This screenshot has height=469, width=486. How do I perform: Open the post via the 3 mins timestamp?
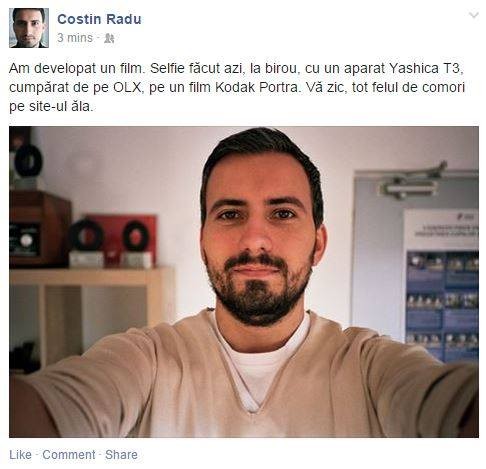[75, 38]
